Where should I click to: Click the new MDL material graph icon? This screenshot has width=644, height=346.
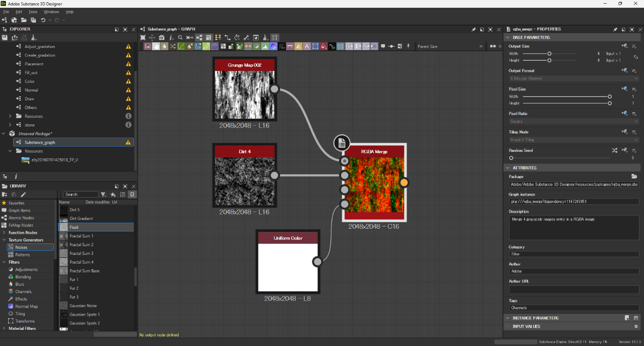coord(14,20)
